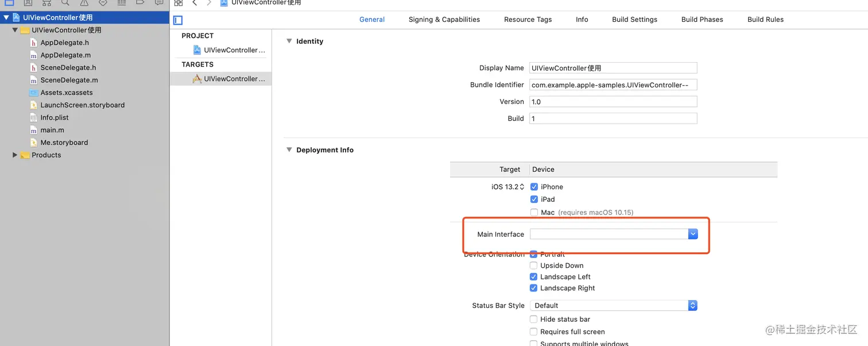Toggle Landscape Right orientation
The width and height of the screenshot is (868, 346).
tap(534, 289)
